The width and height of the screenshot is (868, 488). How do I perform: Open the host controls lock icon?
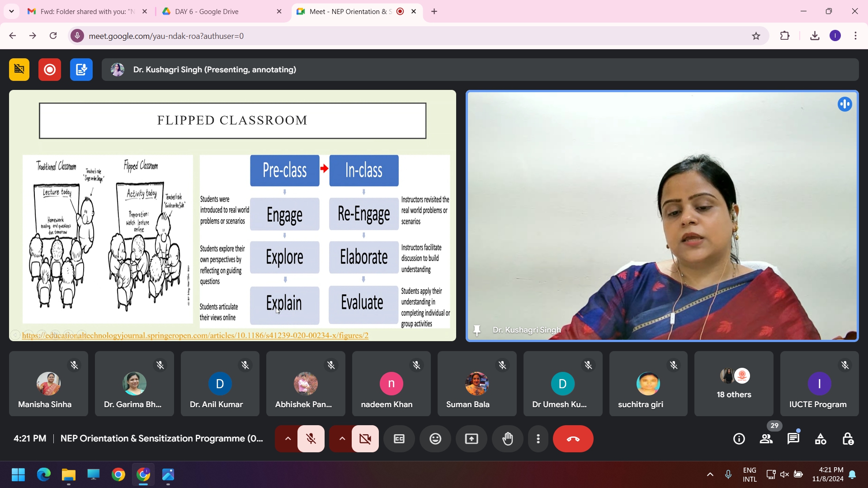click(848, 439)
